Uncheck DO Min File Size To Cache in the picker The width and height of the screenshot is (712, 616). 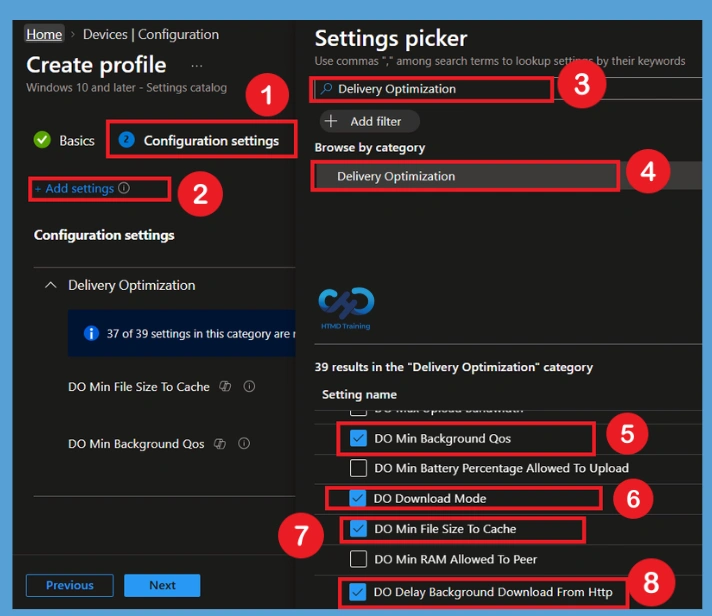click(x=358, y=529)
